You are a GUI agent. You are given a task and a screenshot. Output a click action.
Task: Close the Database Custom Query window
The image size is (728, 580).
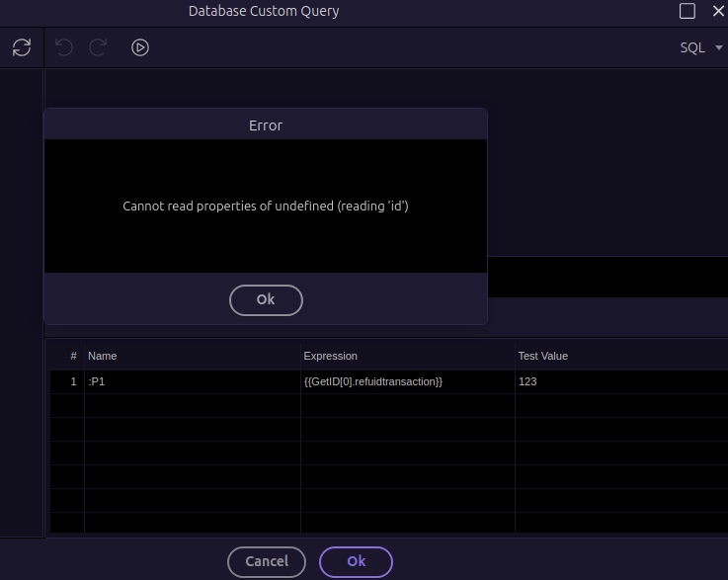[x=718, y=11]
